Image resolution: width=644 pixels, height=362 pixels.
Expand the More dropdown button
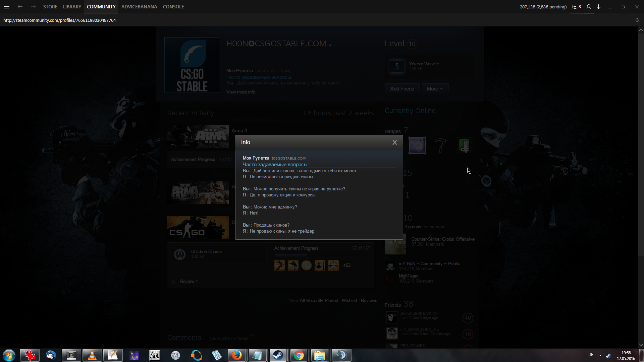tap(435, 89)
